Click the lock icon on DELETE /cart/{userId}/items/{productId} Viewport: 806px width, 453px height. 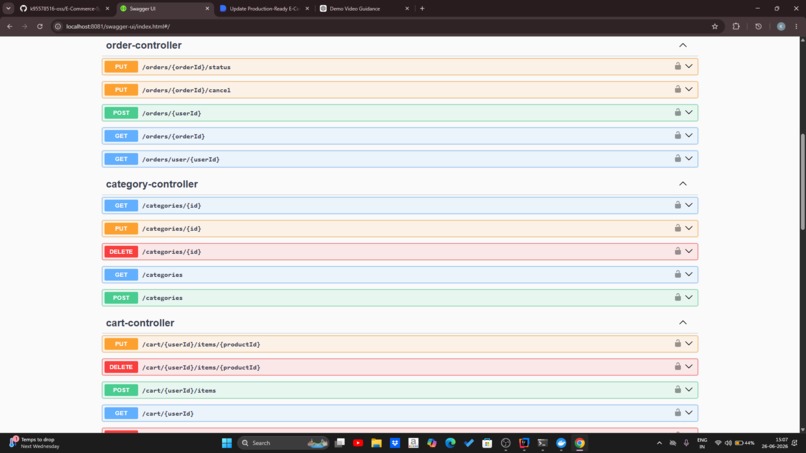tap(677, 367)
